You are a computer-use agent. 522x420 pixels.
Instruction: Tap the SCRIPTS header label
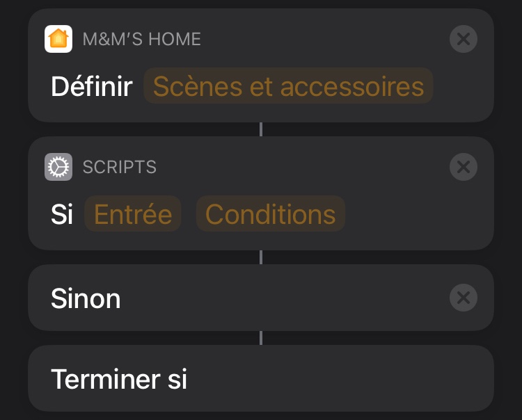[120, 168]
